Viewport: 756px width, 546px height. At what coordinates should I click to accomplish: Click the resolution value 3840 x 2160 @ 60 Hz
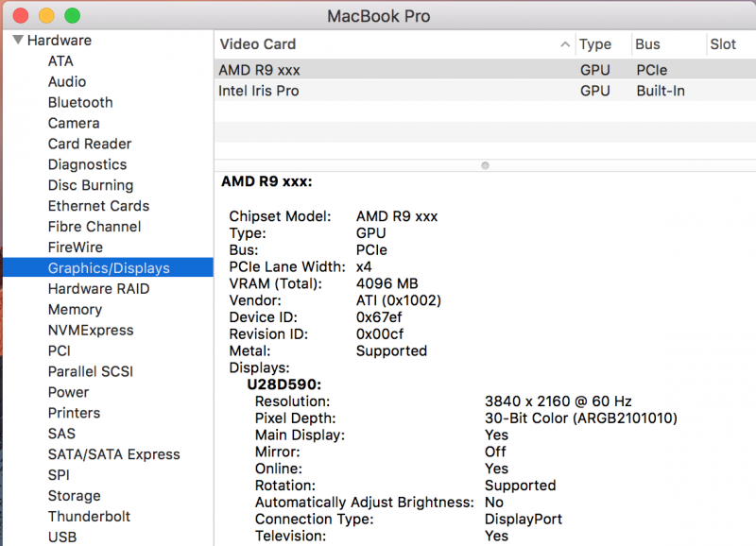[558, 401]
